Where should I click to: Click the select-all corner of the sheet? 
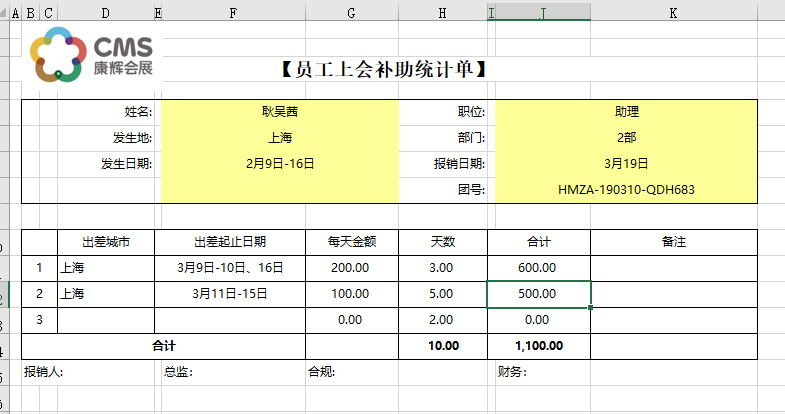click(4, 12)
